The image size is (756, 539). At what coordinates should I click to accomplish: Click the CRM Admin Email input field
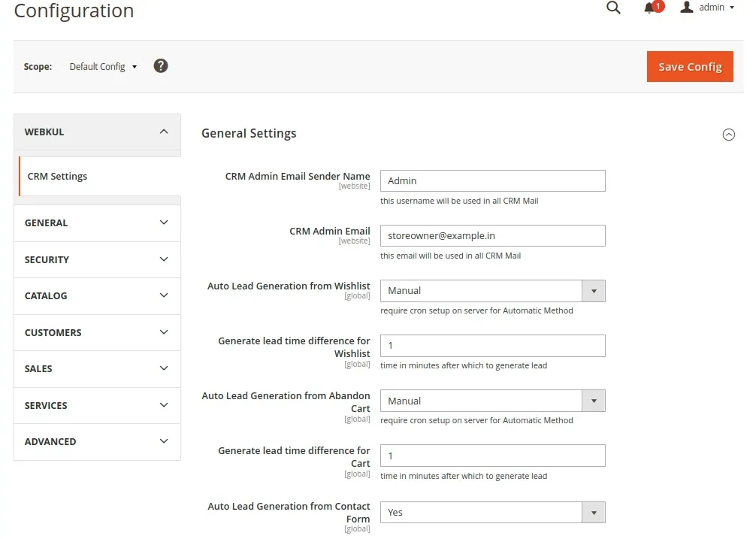pos(492,235)
